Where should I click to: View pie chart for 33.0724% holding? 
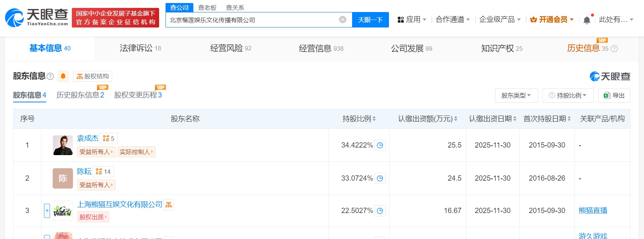(x=380, y=178)
